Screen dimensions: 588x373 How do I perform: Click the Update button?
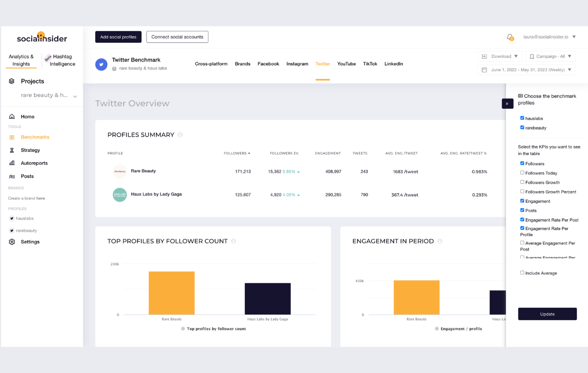click(x=547, y=314)
